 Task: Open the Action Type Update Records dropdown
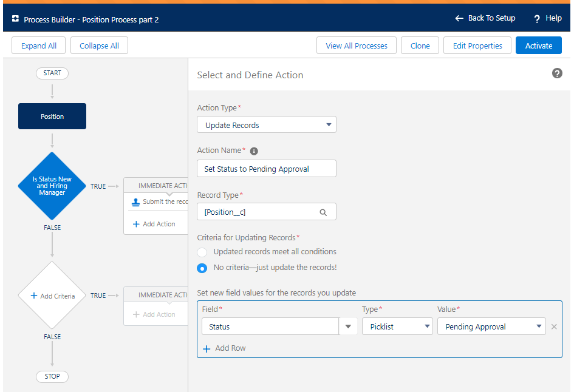pos(267,124)
